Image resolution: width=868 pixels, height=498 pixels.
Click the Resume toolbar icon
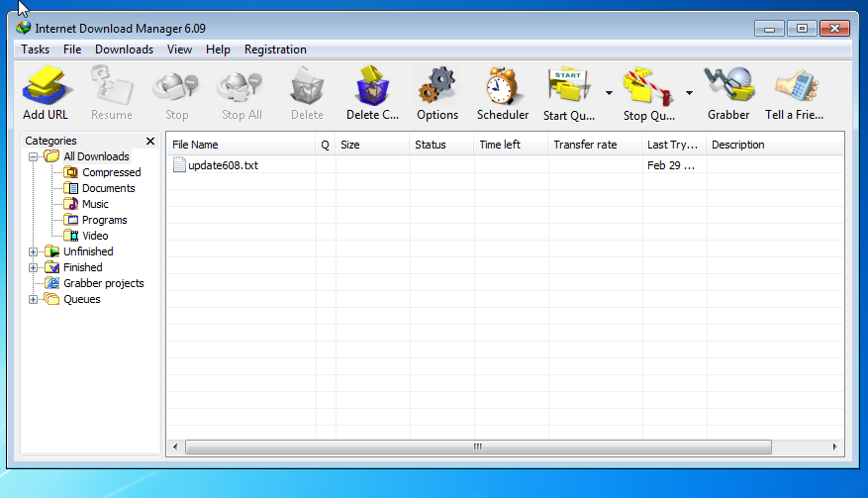coord(112,85)
